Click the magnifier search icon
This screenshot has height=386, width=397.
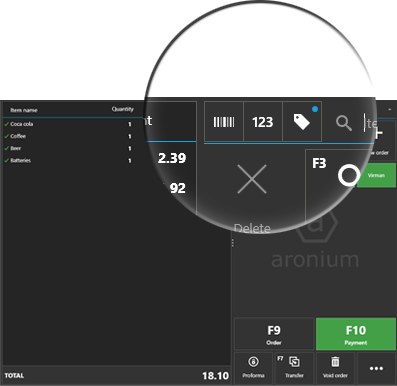tap(343, 123)
